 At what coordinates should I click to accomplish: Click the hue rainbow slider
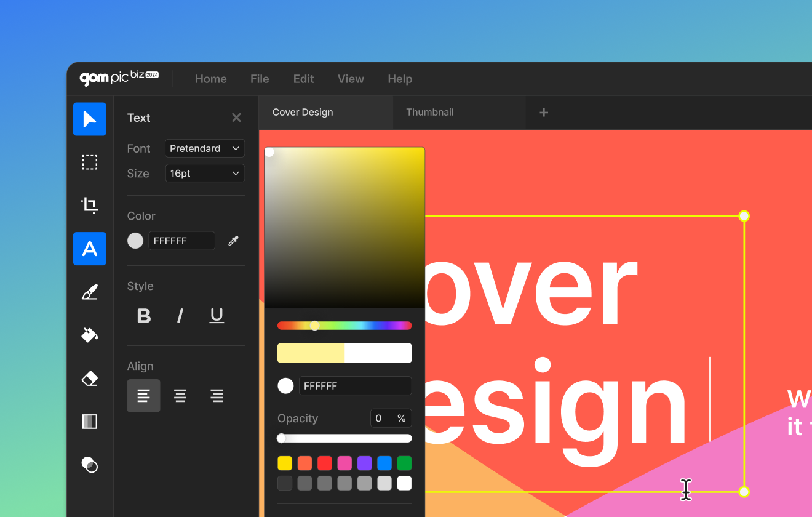(344, 326)
